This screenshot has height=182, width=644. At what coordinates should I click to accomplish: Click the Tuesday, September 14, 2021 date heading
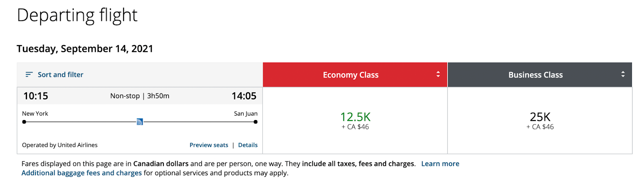click(x=85, y=49)
